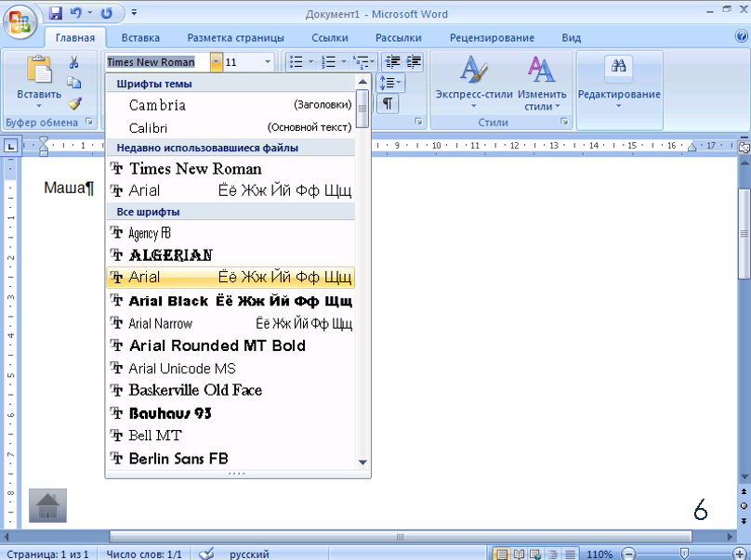Switch to Full Screen Reading view

[519, 554]
